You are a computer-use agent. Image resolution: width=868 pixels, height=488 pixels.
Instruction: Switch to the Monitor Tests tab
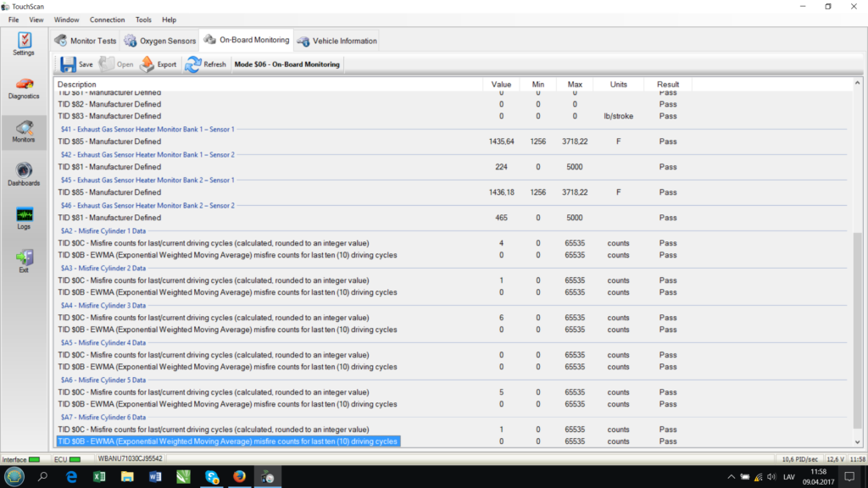click(86, 41)
